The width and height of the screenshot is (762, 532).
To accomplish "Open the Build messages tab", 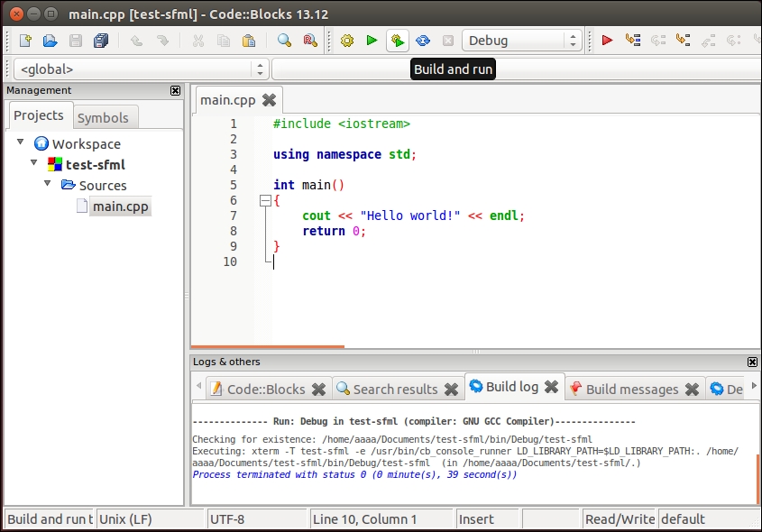I will 632,390.
